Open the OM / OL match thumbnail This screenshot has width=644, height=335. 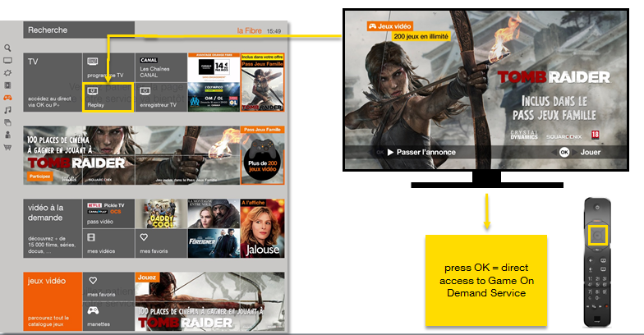click(x=214, y=97)
